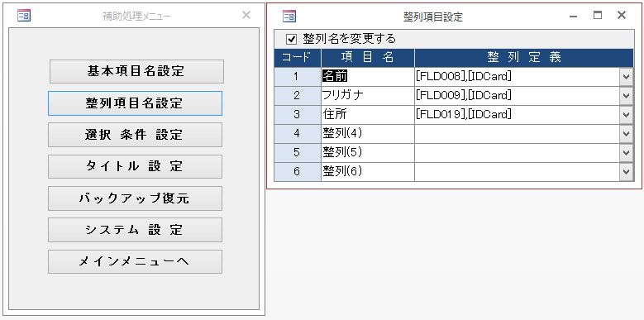The height and width of the screenshot is (320, 644).
Task: Open 基本項目名設定 from the menu
Action: [136, 71]
